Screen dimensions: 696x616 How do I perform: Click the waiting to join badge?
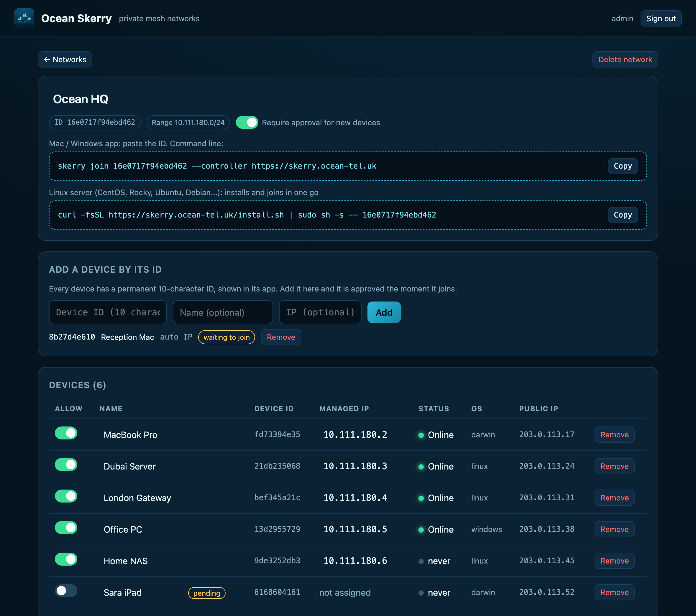[227, 337]
